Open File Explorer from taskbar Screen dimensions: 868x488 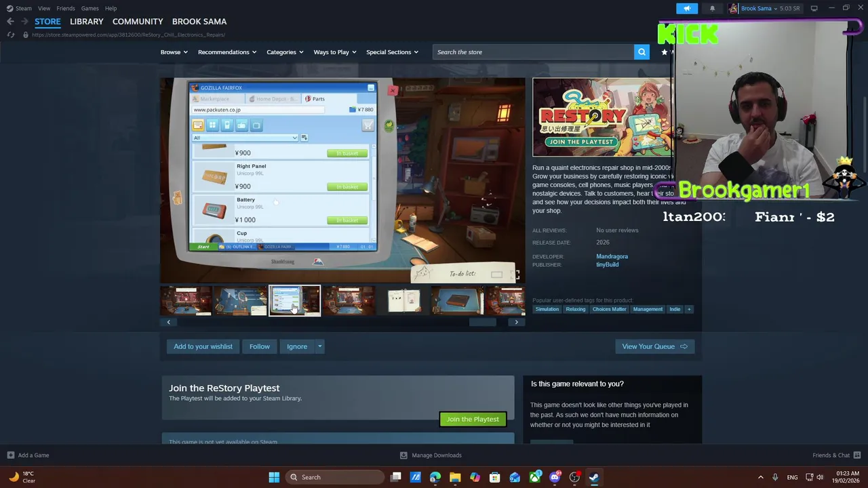coord(455,477)
